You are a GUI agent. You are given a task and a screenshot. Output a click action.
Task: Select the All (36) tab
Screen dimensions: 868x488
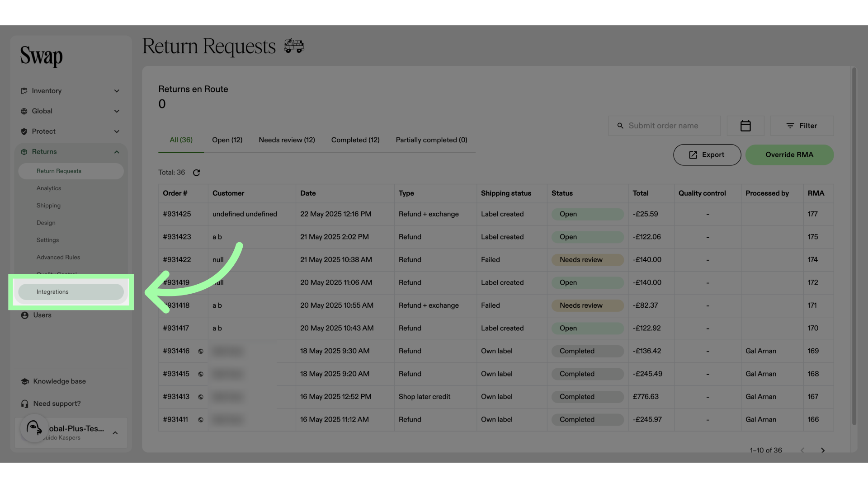[181, 140]
